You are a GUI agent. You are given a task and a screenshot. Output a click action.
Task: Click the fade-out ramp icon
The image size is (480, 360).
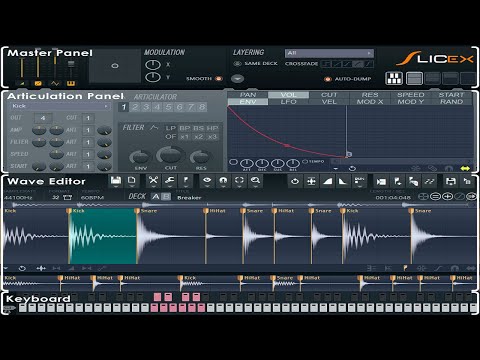[x=343, y=181]
